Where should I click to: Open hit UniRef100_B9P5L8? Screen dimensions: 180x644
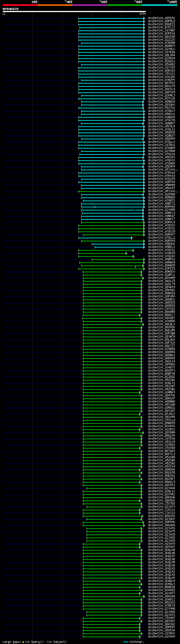click(x=161, y=21)
